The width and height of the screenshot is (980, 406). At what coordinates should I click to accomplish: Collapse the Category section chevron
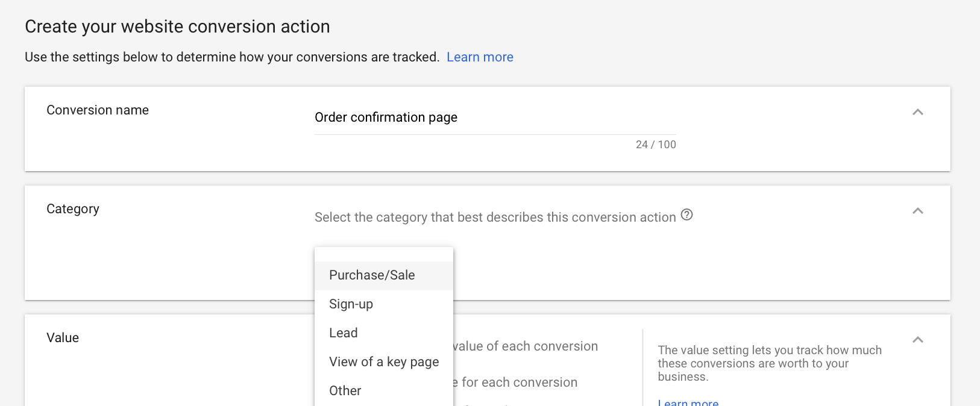918,211
